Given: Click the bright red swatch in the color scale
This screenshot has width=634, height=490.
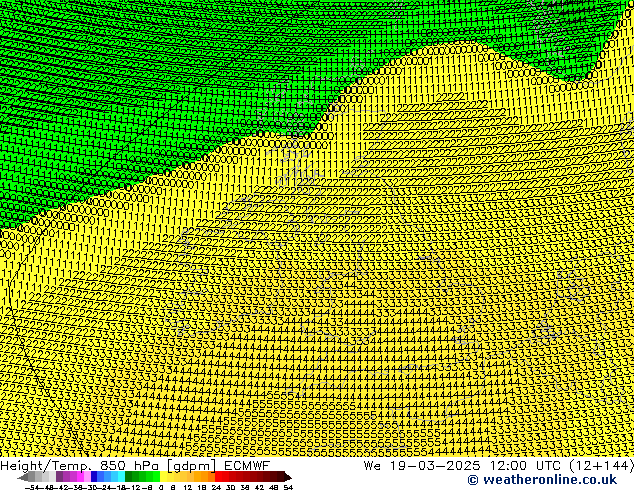Looking at the screenshot, I should pyautogui.click(x=218, y=477).
